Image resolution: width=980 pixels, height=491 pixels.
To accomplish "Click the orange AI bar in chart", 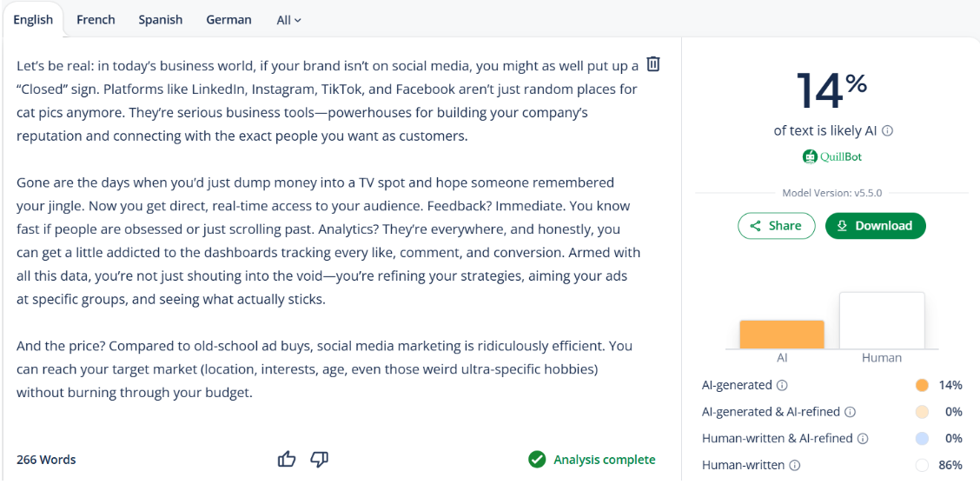I will pyautogui.click(x=782, y=335).
